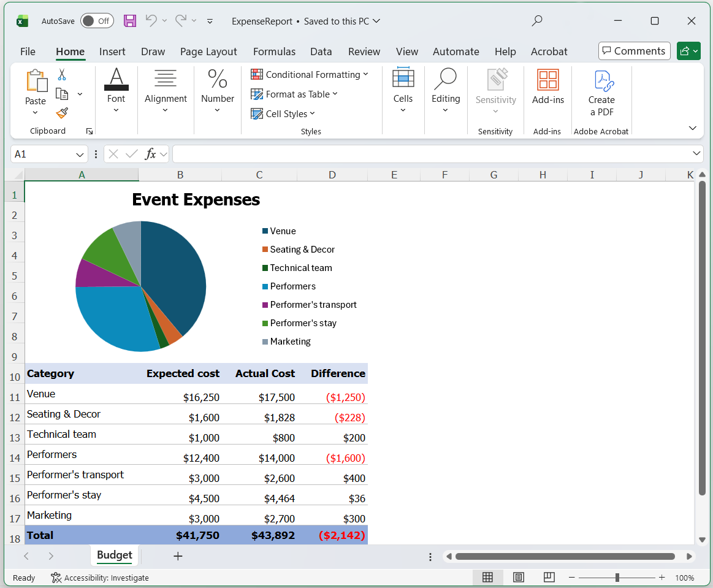Open the File menu
The width and height of the screenshot is (713, 588).
point(28,52)
